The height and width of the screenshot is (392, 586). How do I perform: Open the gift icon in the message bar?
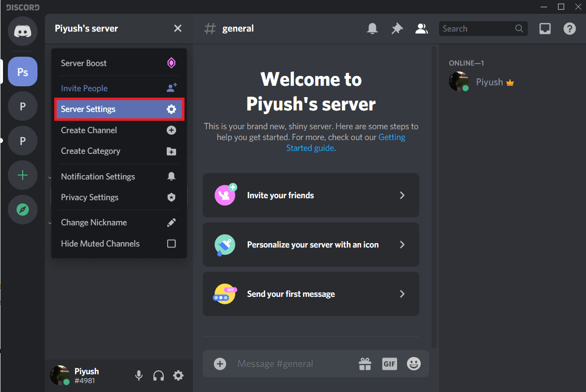(x=365, y=363)
